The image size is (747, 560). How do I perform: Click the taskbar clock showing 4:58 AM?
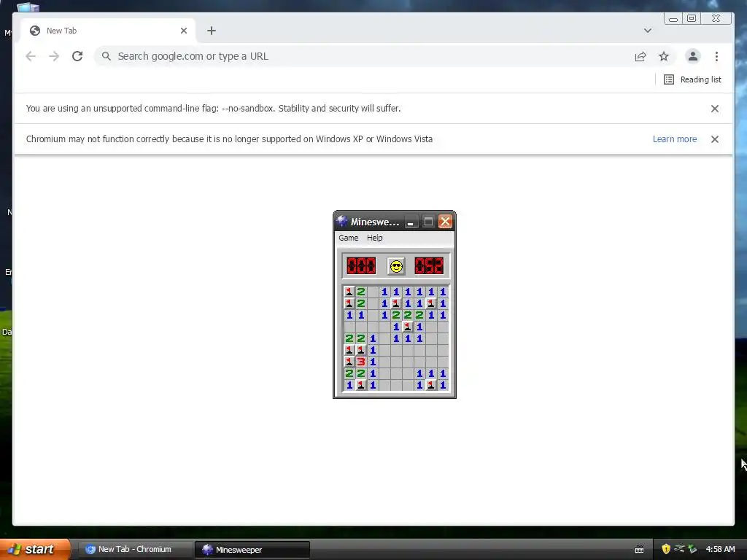click(x=720, y=549)
